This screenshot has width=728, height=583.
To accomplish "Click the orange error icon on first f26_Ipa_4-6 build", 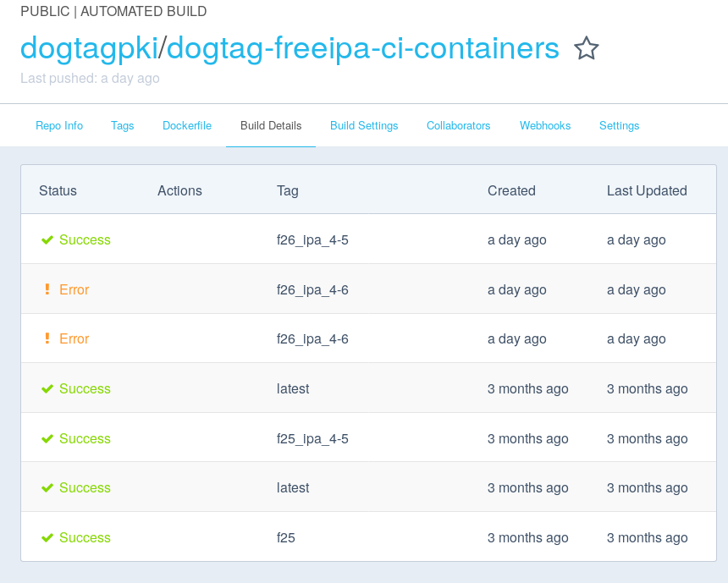I will pos(47,289).
